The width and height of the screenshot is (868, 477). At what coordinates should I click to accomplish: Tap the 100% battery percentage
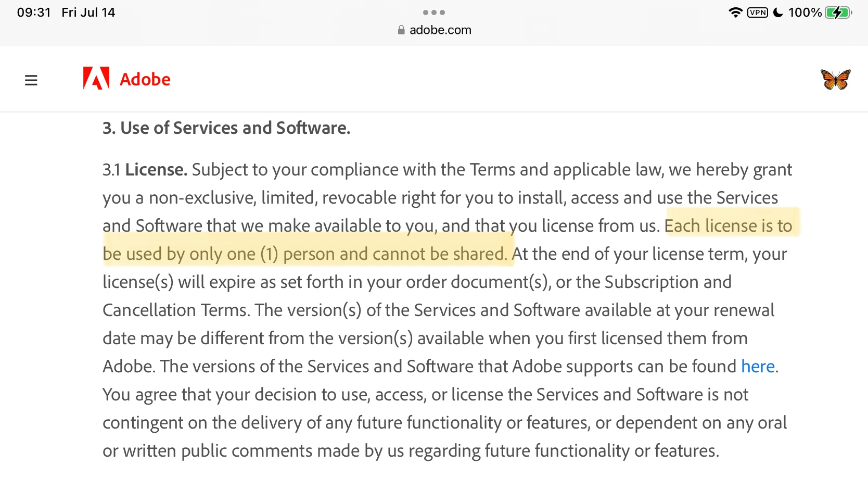tap(805, 12)
